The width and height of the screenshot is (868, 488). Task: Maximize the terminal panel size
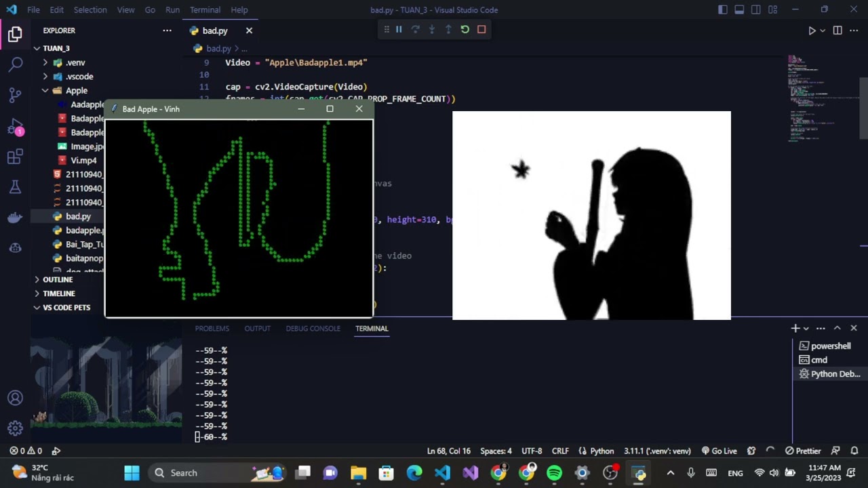[837, 328]
